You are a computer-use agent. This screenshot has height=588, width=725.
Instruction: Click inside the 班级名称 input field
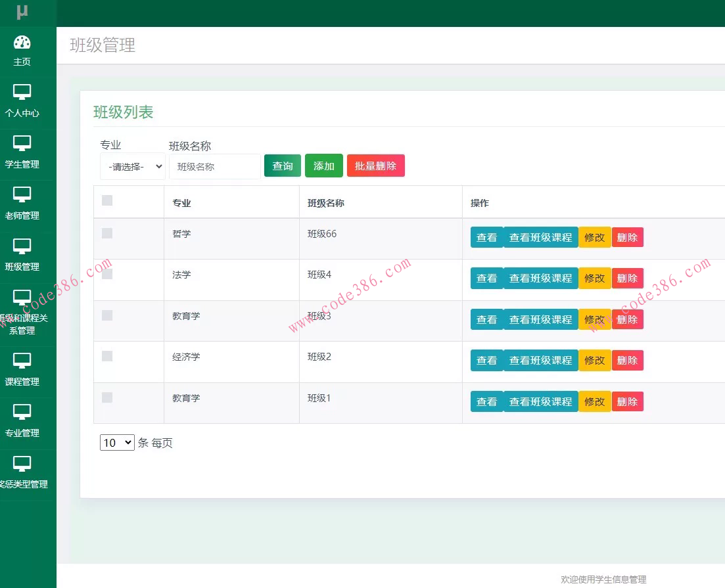214,166
